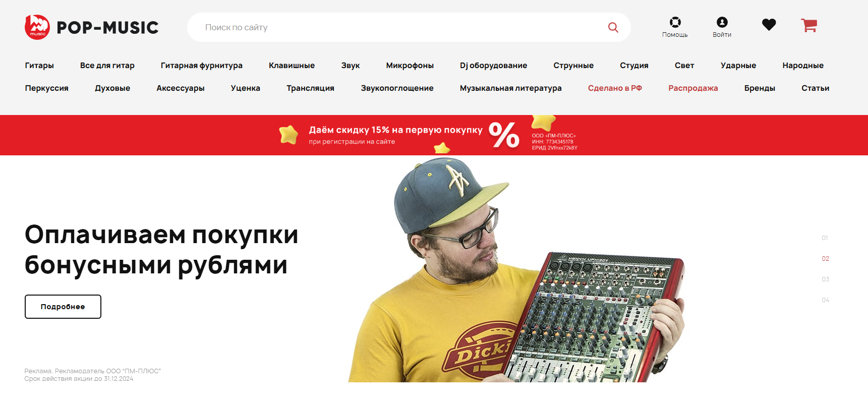Viewport: 868px width, 402px height.
Task: Open the shopping cart icon
Action: (809, 25)
